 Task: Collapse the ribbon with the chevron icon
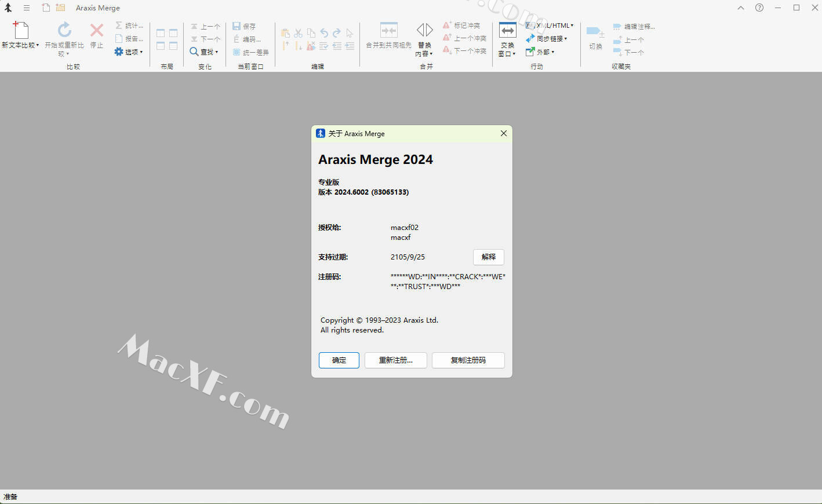(741, 8)
